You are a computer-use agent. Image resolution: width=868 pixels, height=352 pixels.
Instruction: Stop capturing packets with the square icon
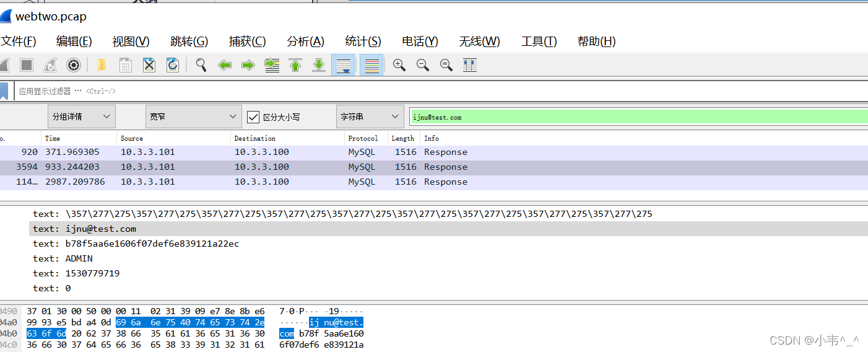point(27,65)
